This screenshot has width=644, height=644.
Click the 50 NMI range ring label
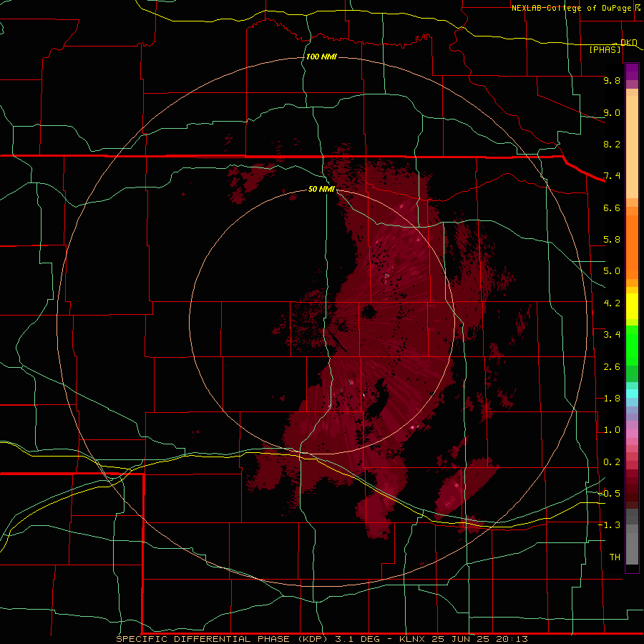point(321,189)
